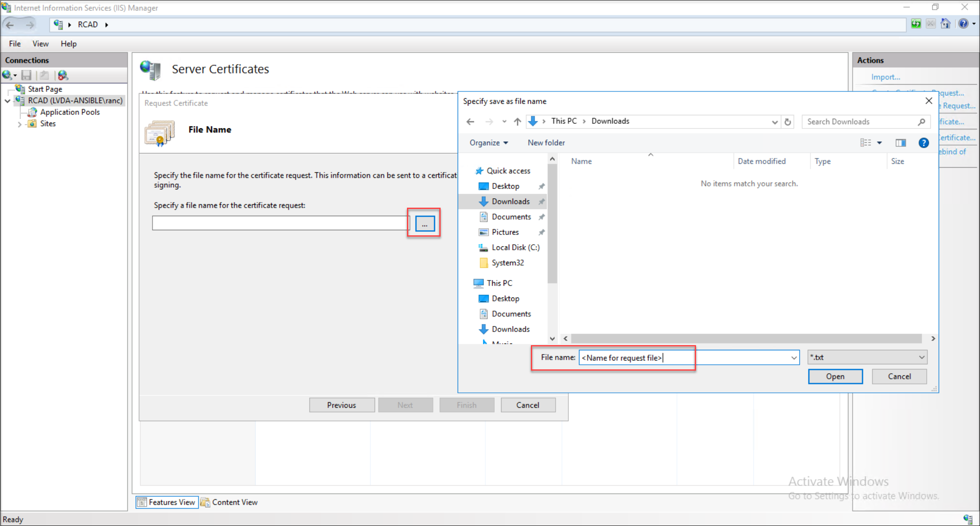Open IIS Help via the question mark icon
The width and height of the screenshot is (980, 526).
pos(963,24)
